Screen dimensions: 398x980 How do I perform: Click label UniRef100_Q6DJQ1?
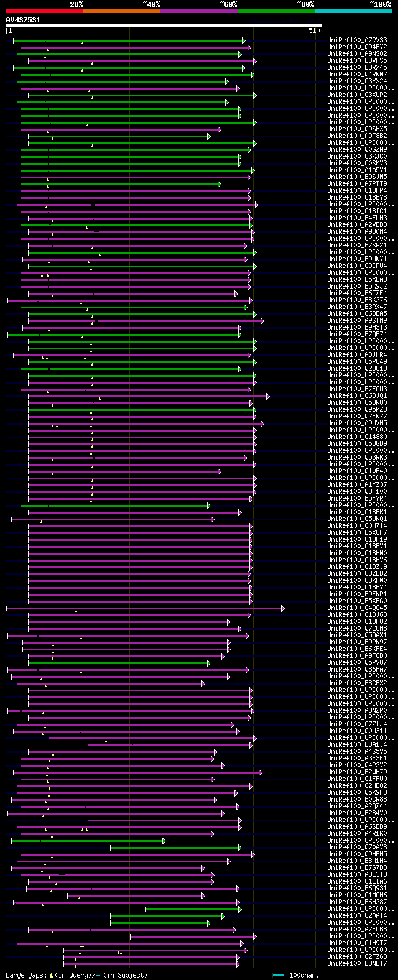357,396
